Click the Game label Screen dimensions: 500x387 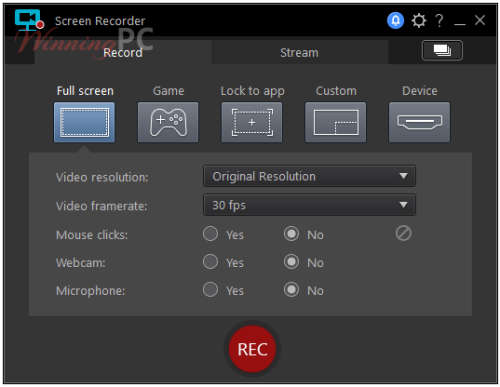[168, 91]
